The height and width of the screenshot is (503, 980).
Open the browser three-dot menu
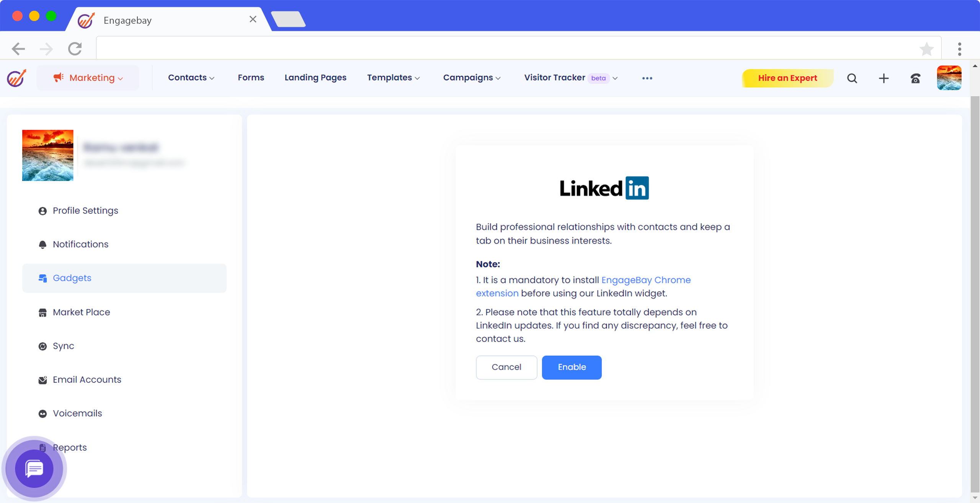pos(959,49)
